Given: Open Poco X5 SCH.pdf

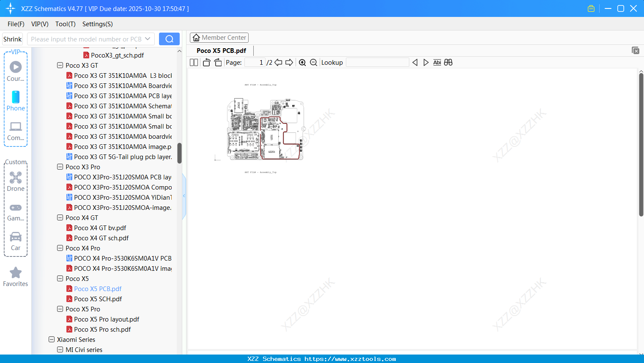Looking at the screenshot, I should coord(98,299).
